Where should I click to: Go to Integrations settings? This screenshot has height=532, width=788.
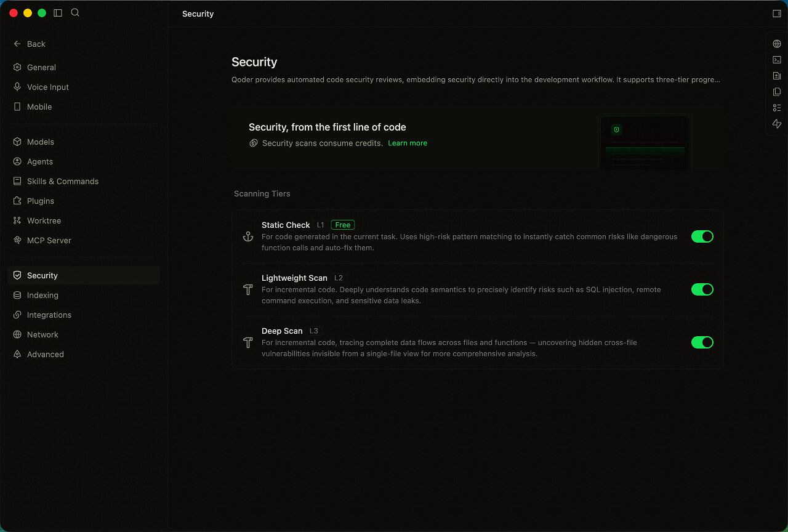[84, 315]
